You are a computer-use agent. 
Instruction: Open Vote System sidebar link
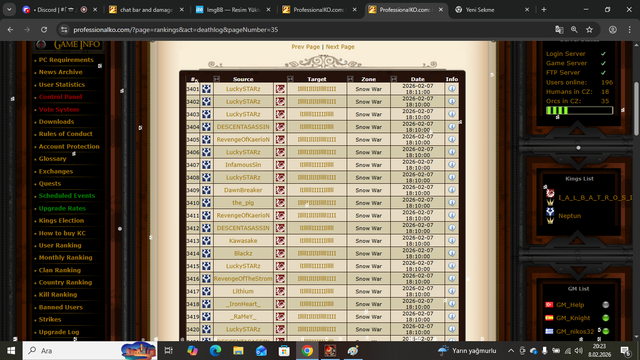coord(59,109)
